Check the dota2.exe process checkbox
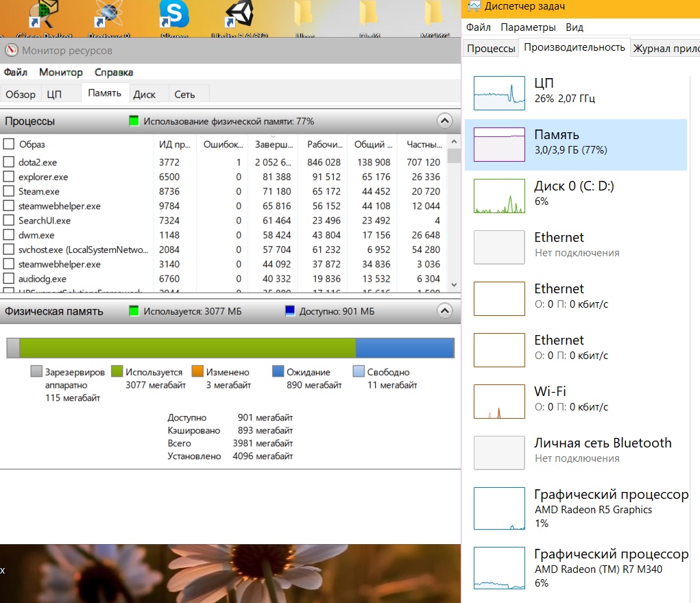Screen dimensions: 700x603 pos(8,162)
